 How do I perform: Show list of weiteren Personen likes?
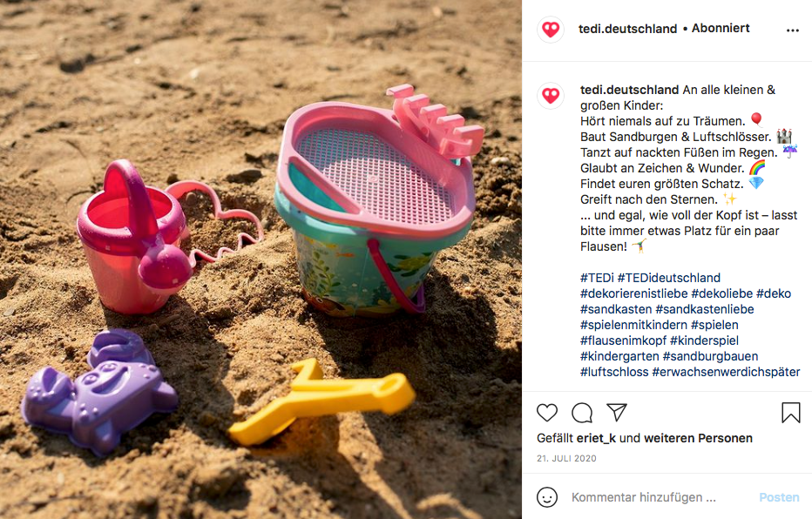(698, 438)
